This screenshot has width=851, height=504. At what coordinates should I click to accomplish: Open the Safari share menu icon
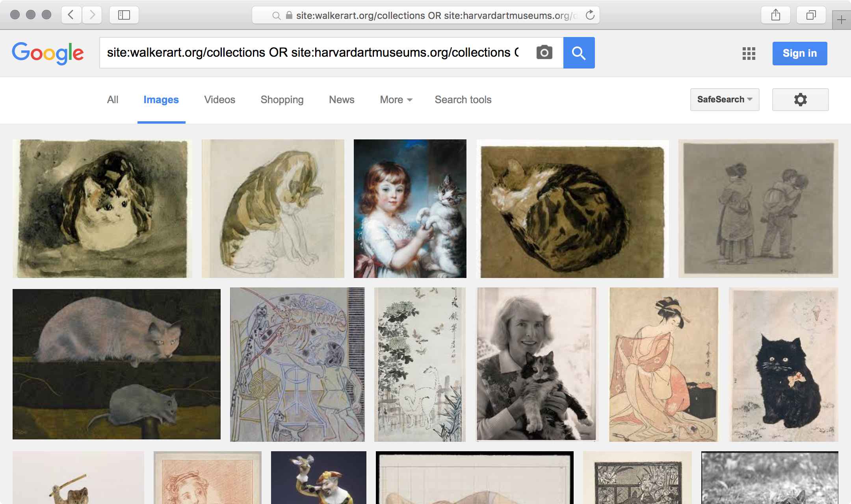pos(776,15)
